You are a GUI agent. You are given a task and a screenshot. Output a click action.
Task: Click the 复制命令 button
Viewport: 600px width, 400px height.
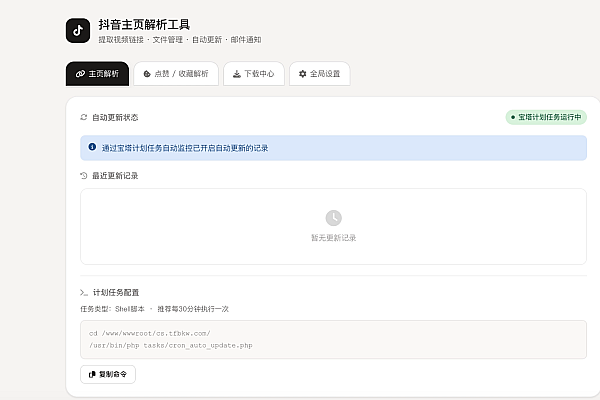click(108, 374)
